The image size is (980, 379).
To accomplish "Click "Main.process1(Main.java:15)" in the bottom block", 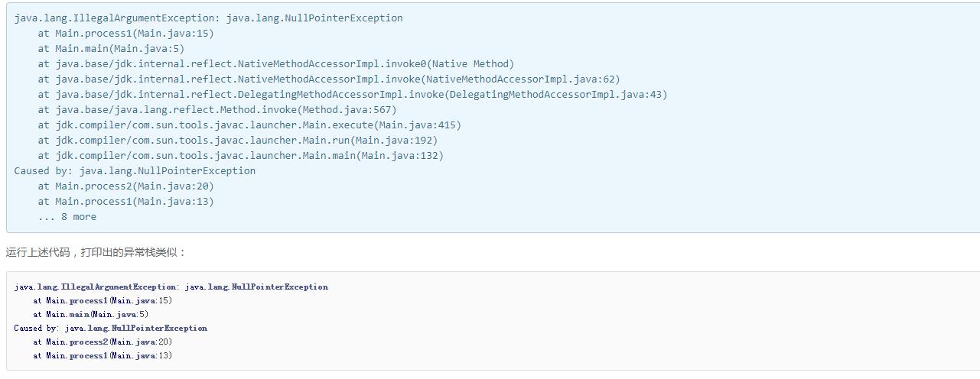I will [103, 301].
